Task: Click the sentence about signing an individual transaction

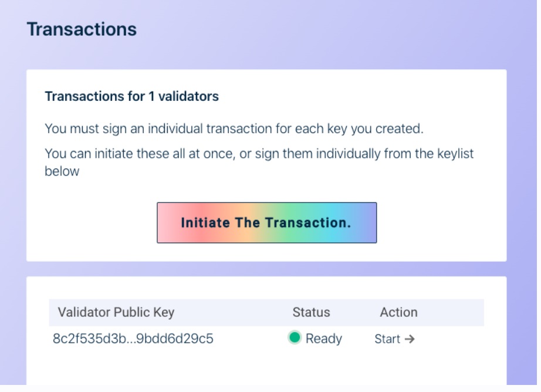Action: click(234, 129)
